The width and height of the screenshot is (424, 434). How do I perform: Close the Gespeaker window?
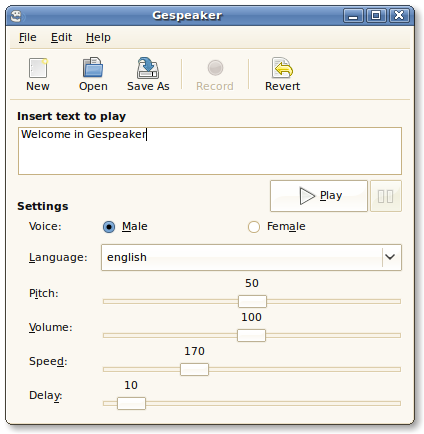(x=399, y=16)
